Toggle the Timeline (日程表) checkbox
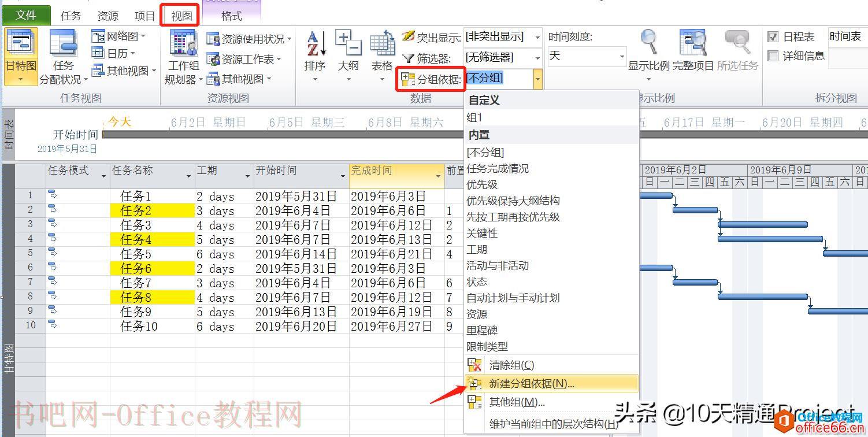This screenshot has width=868, height=437. 773,37
